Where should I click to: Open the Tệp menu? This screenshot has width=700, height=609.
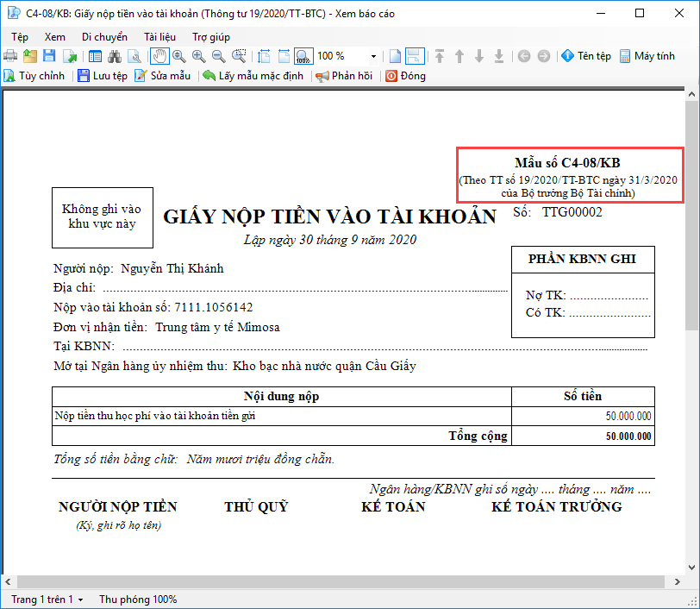(x=20, y=37)
